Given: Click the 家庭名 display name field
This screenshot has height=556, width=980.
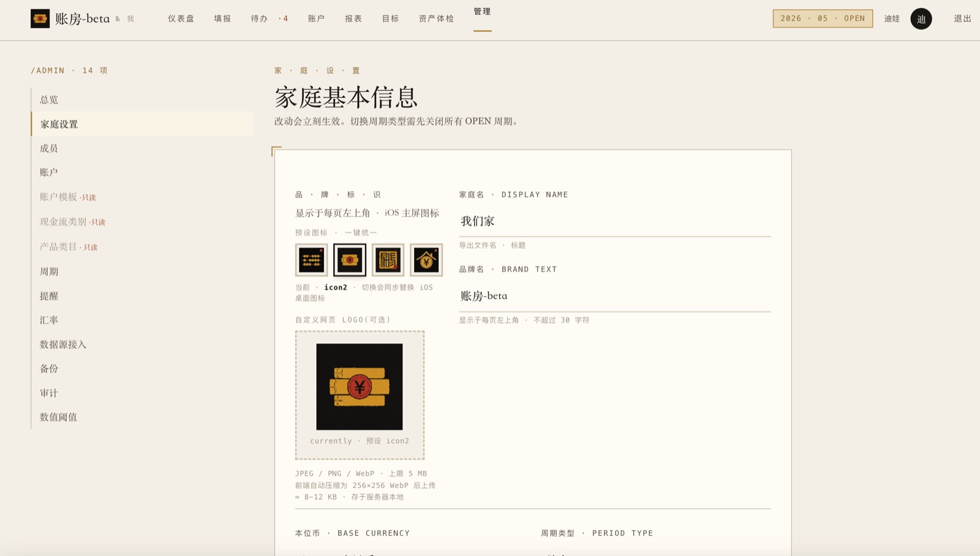Looking at the screenshot, I should pyautogui.click(x=615, y=221).
